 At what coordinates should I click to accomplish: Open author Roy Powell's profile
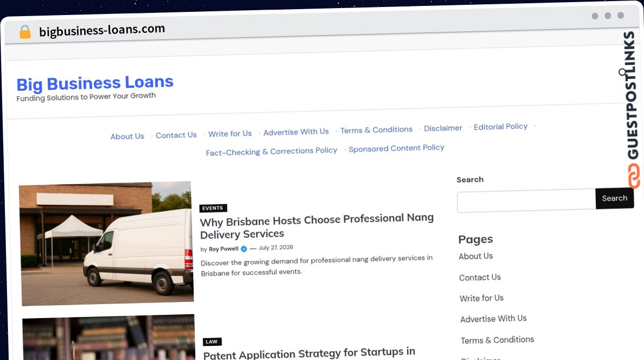(x=224, y=249)
